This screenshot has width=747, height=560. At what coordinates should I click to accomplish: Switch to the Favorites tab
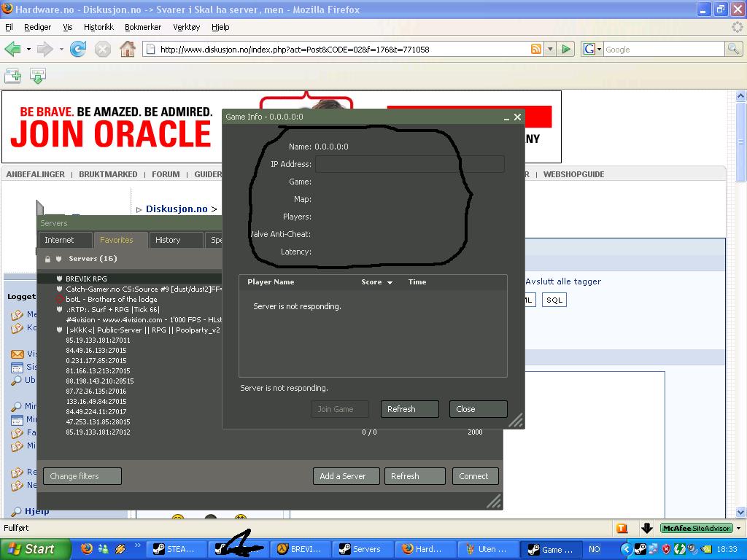(x=120, y=240)
